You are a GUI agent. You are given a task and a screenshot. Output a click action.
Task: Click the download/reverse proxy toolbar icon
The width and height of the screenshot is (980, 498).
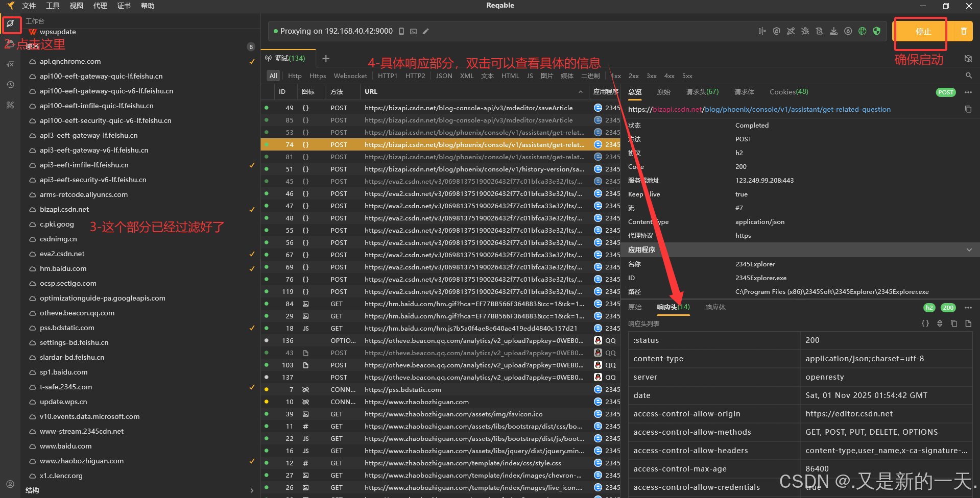click(833, 31)
